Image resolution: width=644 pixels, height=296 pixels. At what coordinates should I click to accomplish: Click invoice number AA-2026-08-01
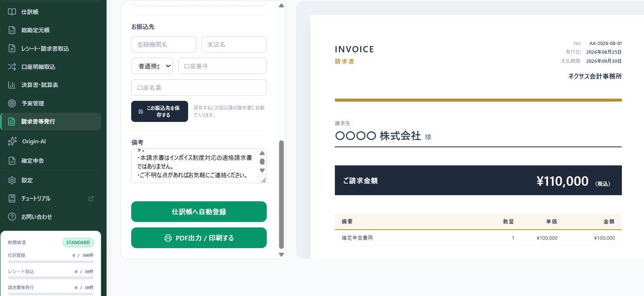[x=605, y=43]
